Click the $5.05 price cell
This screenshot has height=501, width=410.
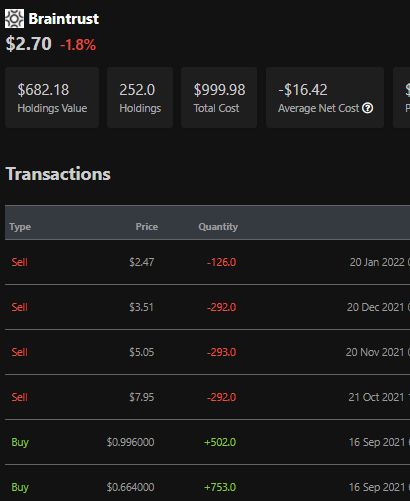[142, 352]
